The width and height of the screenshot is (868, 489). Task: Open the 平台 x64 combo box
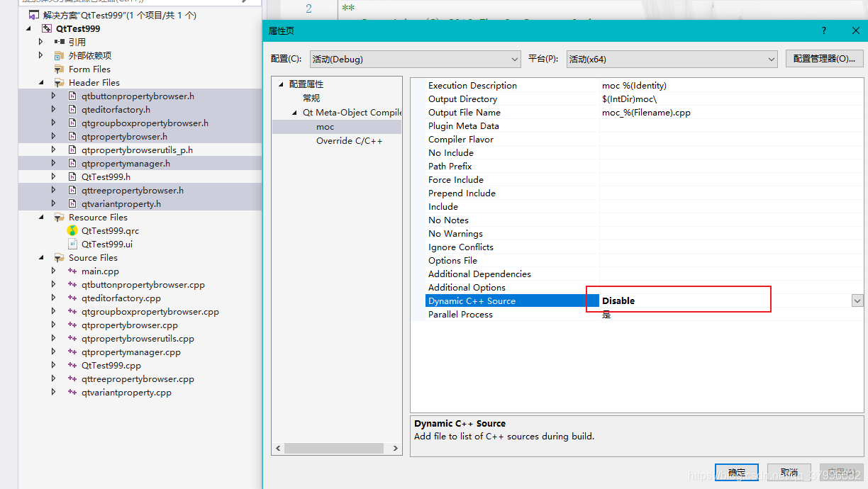click(772, 60)
